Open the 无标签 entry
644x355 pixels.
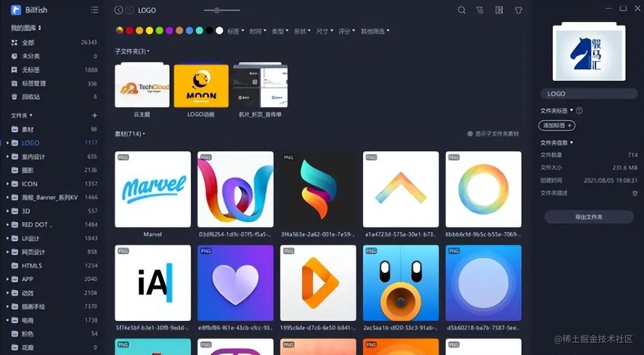pos(30,70)
